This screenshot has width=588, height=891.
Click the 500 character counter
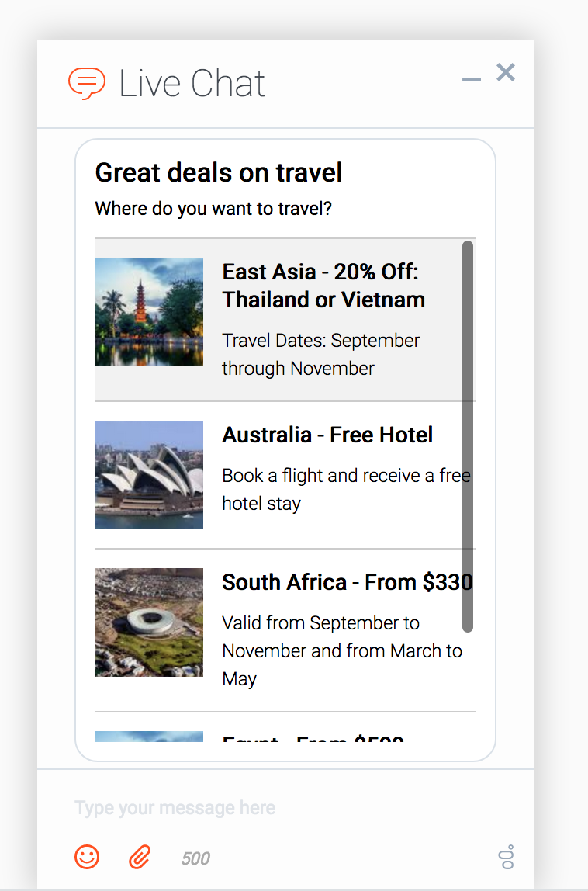pos(195,858)
